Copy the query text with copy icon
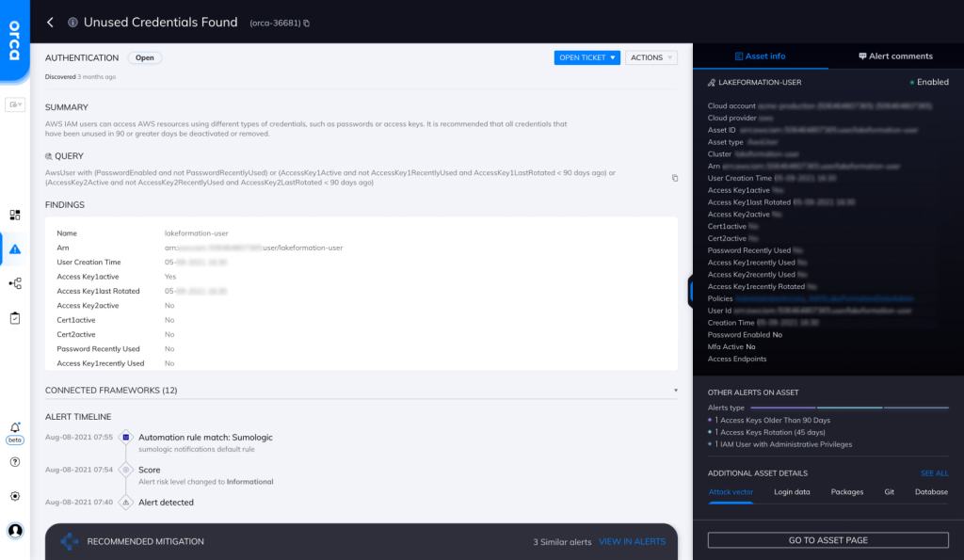The height and width of the screenshot is (560, 964). click(x=674, y=178)
